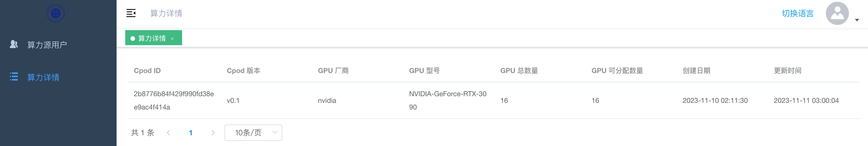Click the 算力详情 breadcrumb title
868x146 pixels.
point(166,14)
